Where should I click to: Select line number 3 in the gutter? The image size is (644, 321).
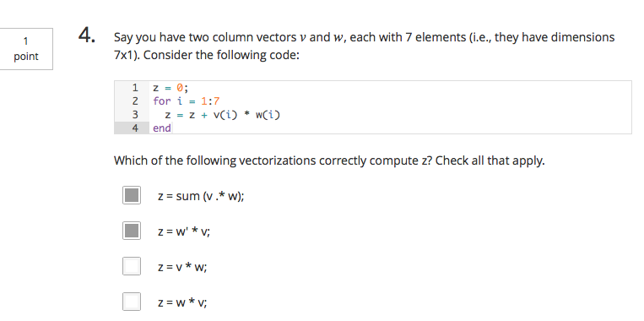click(135, 115)
